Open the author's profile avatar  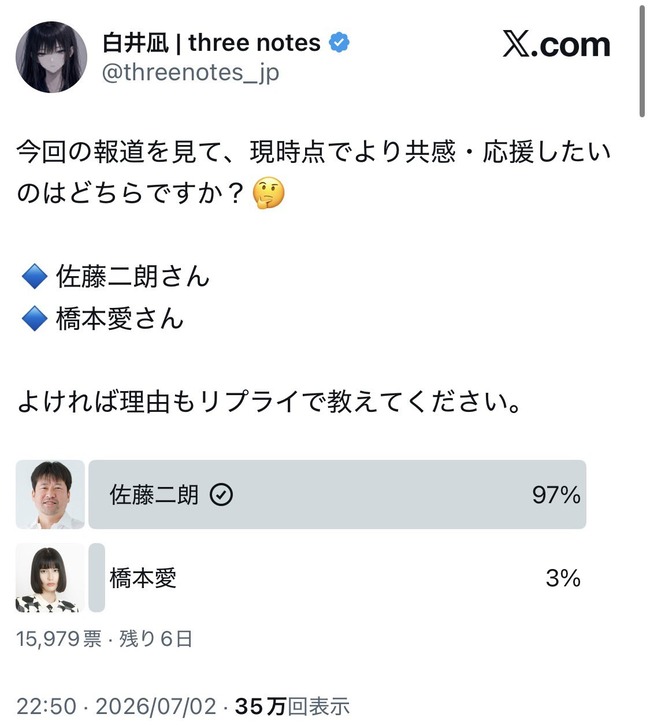coord(51,57)
